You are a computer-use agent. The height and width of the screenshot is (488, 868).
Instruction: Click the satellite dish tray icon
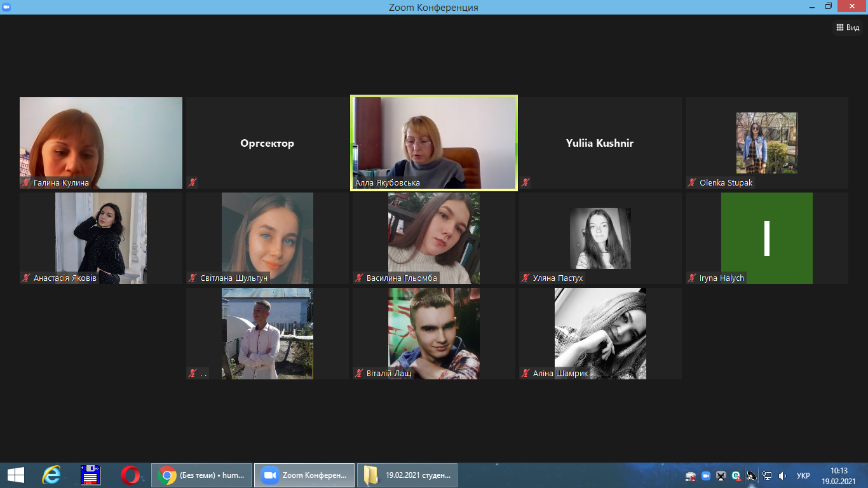click(752, 476)
